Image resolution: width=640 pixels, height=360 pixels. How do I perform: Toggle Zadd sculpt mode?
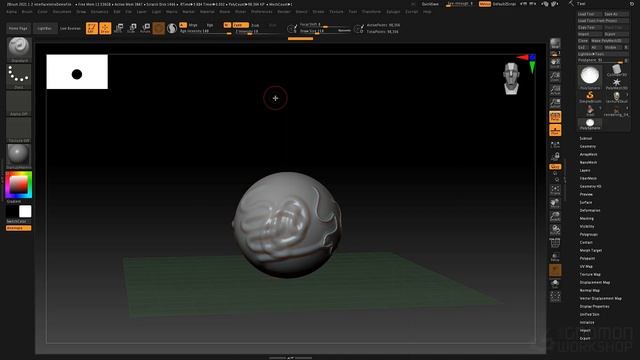click(x=240, y=25)
